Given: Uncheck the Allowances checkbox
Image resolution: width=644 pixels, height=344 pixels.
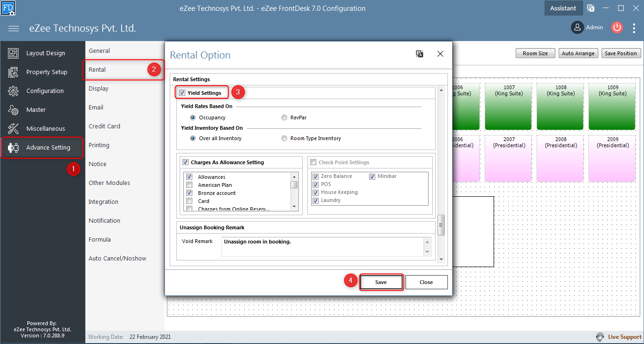Looking at the screenshot, I should point(190,177).
